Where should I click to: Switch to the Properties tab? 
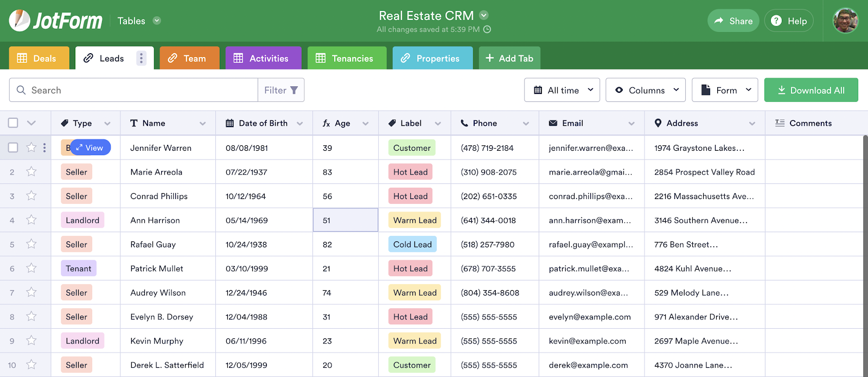coord(432,58)
